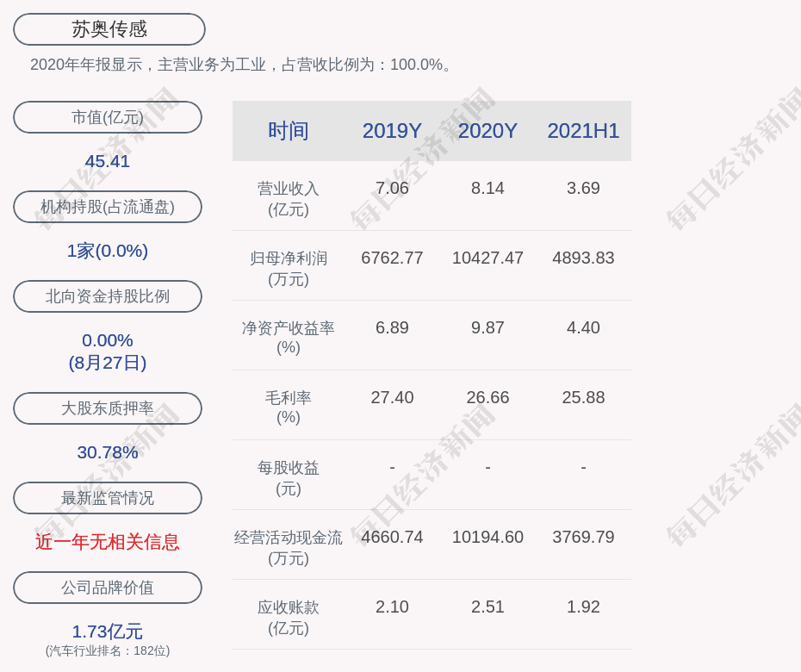
Task: Click the 北向资金持股比例 pill label
Action: [x=108, y=296]
